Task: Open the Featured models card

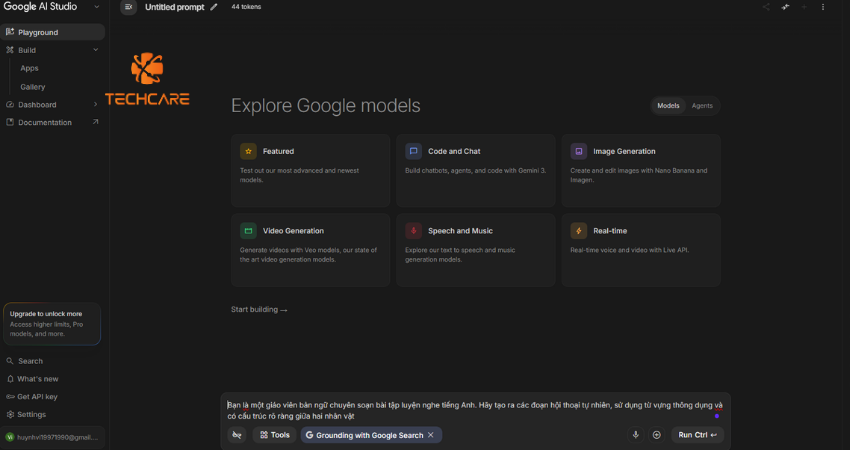Action: (x=310, y=171)
